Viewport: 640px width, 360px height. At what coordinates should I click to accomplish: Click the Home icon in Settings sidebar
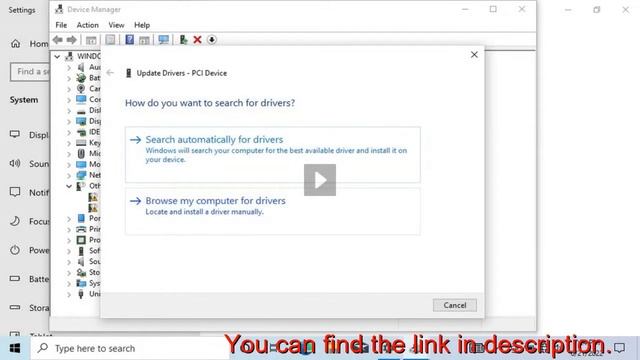coord(16,43)
